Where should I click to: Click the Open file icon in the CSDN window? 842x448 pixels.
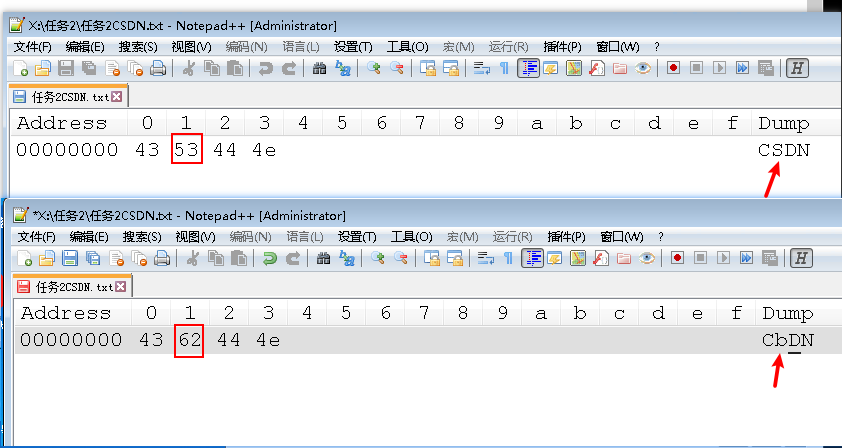42,68
